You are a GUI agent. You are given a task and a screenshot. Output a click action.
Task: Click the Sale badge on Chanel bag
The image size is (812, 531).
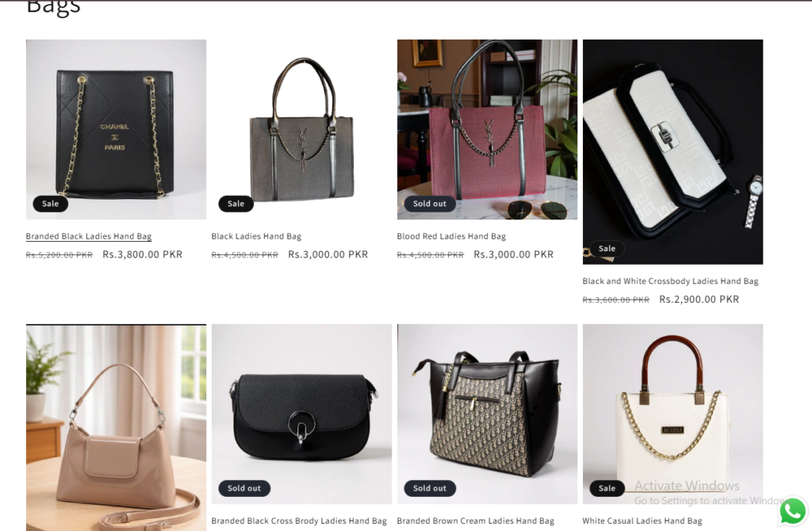[50, 204]
